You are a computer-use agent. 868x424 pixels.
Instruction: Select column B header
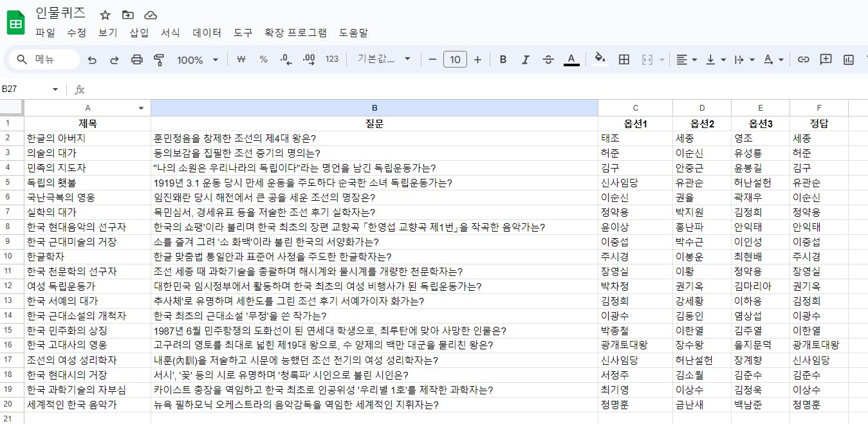pyautogui.click(x=374, y=108)
